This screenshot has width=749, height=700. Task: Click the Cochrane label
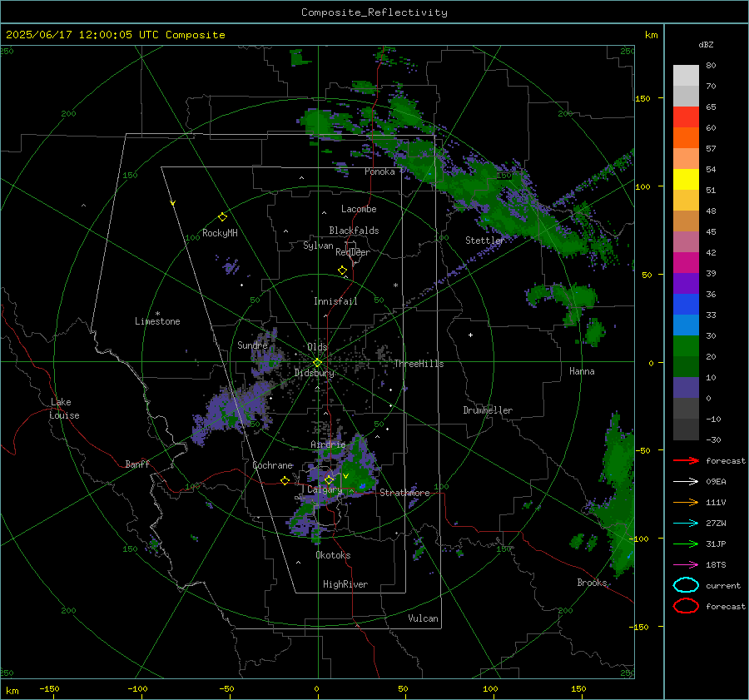coord(272,465)
